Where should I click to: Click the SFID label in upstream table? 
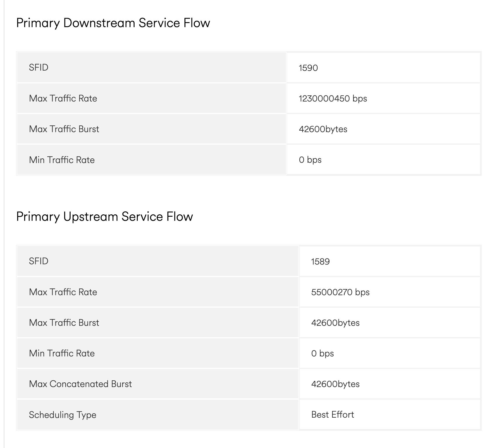point(39,261)
